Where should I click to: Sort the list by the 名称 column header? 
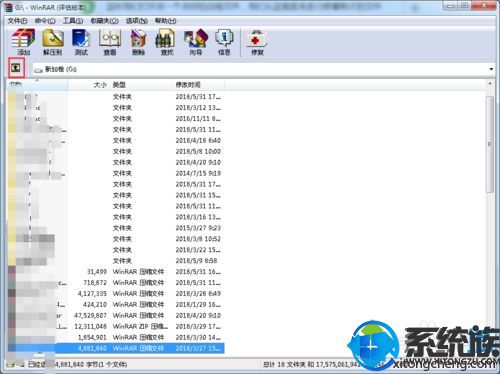coord(38,85)
